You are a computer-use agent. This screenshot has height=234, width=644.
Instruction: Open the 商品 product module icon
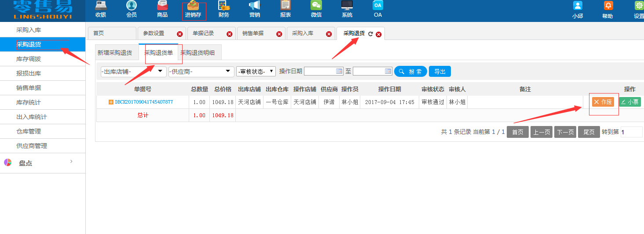pos(162,6)
